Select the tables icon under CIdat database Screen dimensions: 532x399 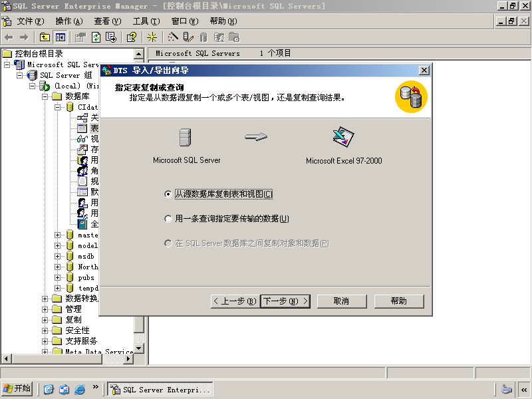[82, 128]
